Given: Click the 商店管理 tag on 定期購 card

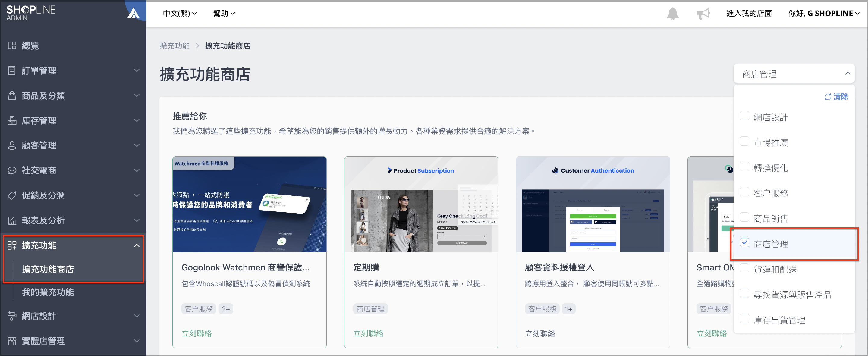Looking at the screenshot, I should 370,309.
